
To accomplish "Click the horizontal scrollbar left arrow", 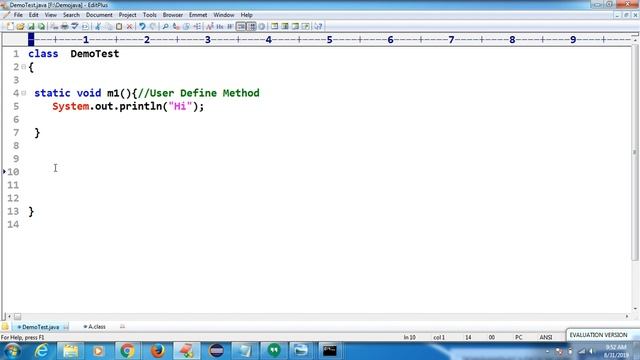I will coord(9,316).
